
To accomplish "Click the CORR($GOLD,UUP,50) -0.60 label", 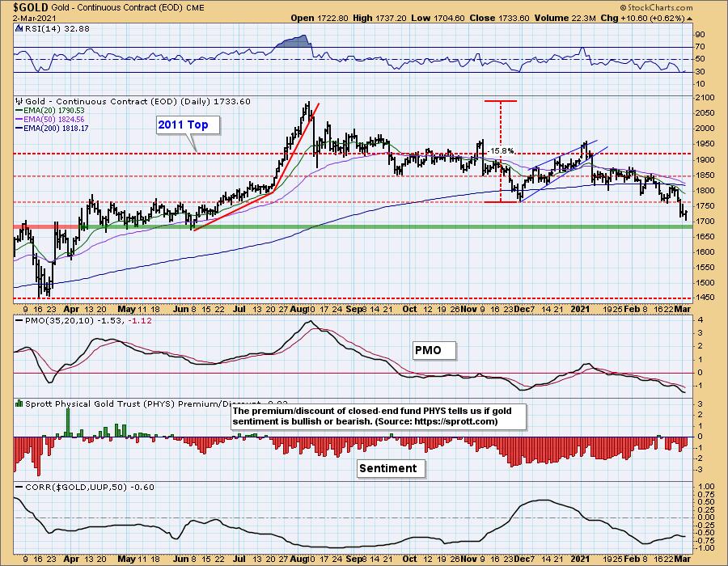I will [90, 487].
